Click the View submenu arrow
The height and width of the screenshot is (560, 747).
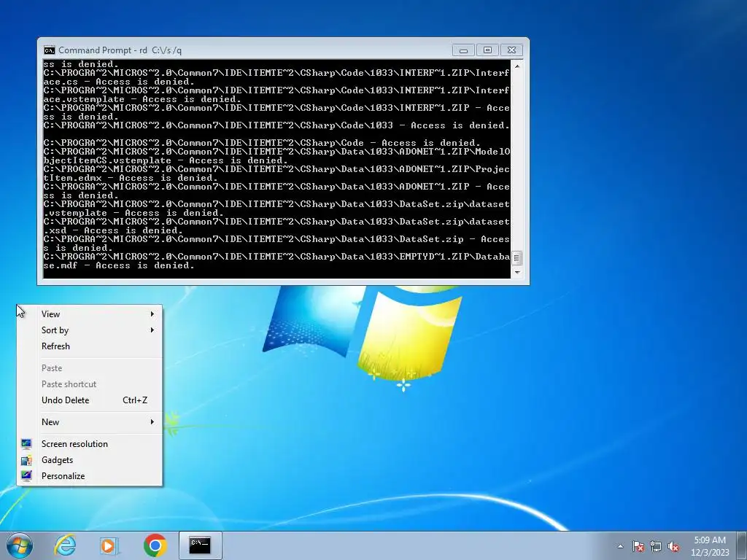[x=152, y=314]
